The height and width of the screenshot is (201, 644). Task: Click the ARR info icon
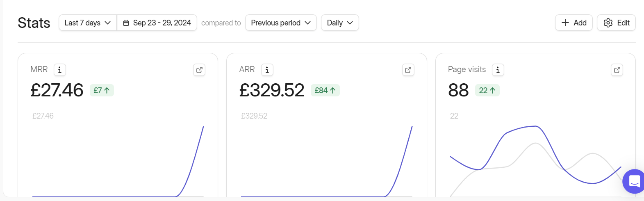pos(267,70)
